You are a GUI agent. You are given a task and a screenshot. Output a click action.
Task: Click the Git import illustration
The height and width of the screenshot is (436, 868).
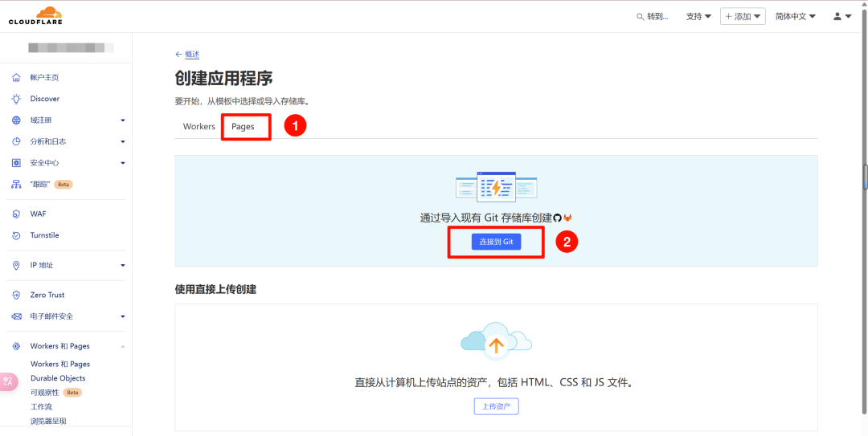point(496,187)
